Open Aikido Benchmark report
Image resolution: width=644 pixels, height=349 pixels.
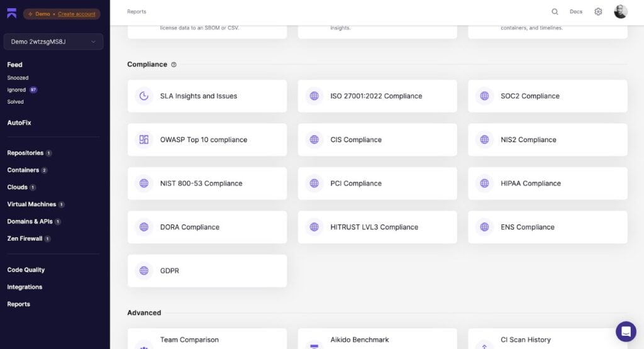[x=377, y=339]
